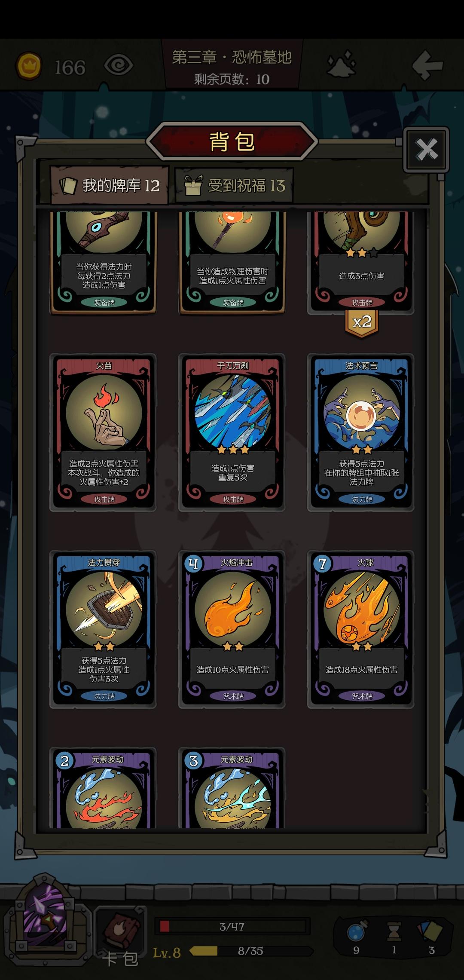The width and height of the screenshot is (464, 980).
Task: Switch to 我的牌库 12 tab
Action: pos(110,185)
